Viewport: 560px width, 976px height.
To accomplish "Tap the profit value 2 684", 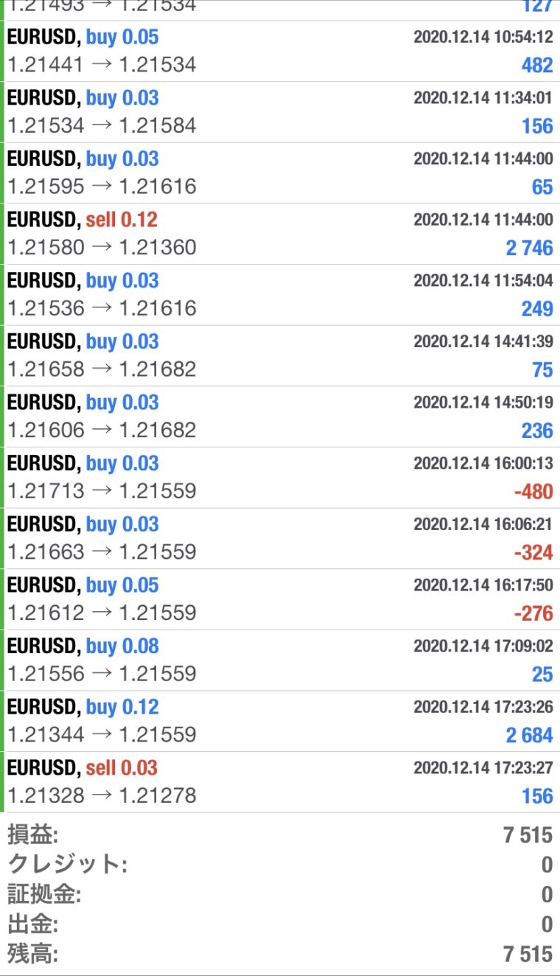I will pos(529,735).
